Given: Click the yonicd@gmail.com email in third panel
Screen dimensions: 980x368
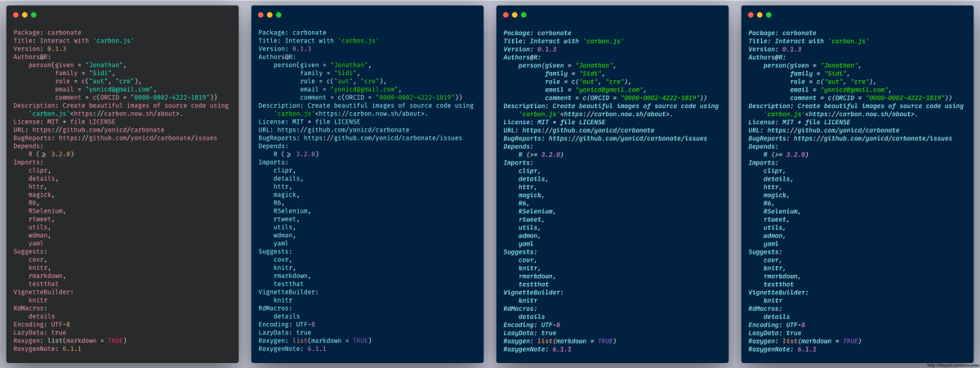Looking at the screenshot, I should click(612, 90).
